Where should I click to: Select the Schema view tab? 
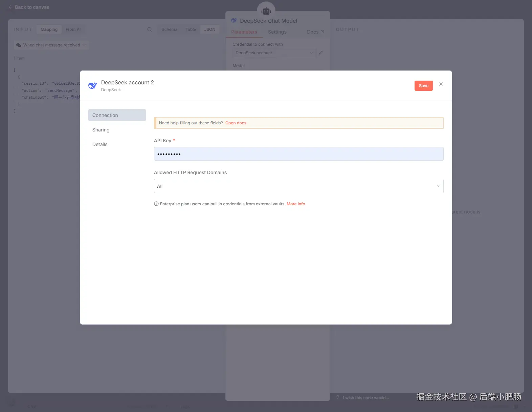click(x=170, y=29)
